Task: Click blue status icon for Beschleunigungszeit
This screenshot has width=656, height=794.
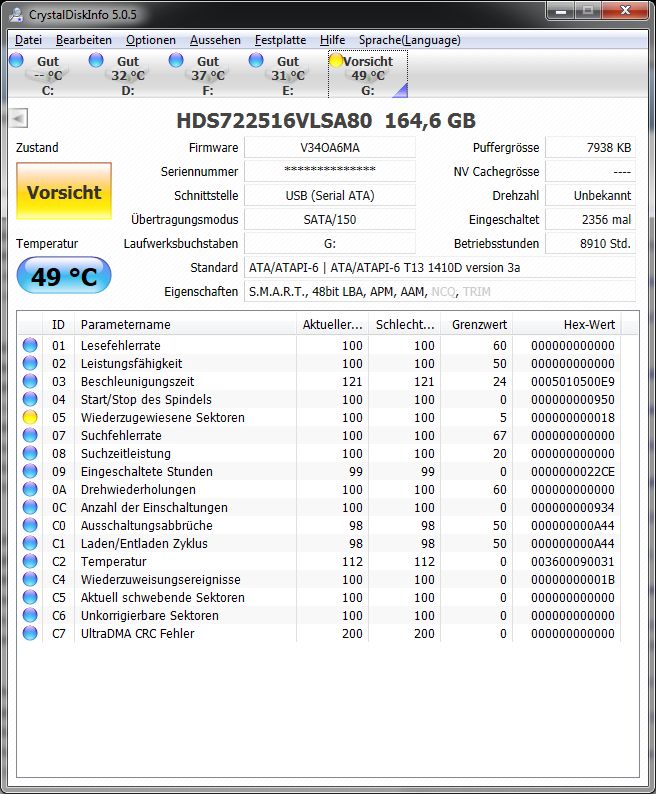Action: coord(30,381)
